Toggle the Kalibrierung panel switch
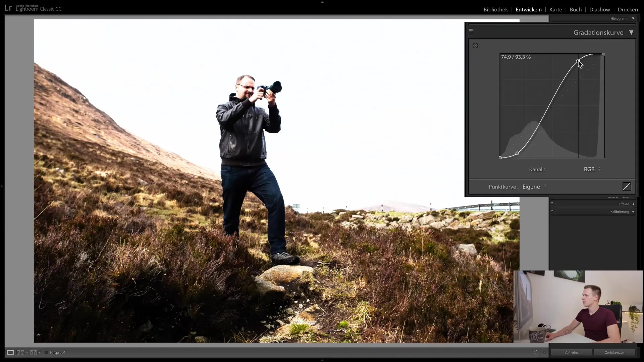This screenshot has width=644, height=362. click(552, 210)
